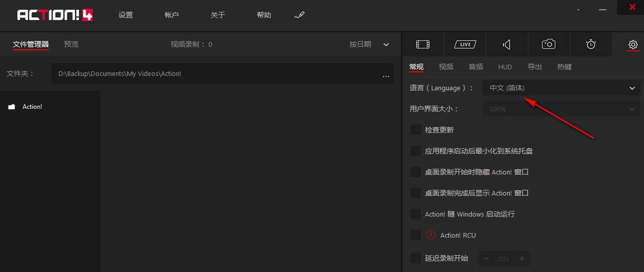Select the 导出 settings tab
The width and height of the screenshot is (644, 272).
point(535,67)
